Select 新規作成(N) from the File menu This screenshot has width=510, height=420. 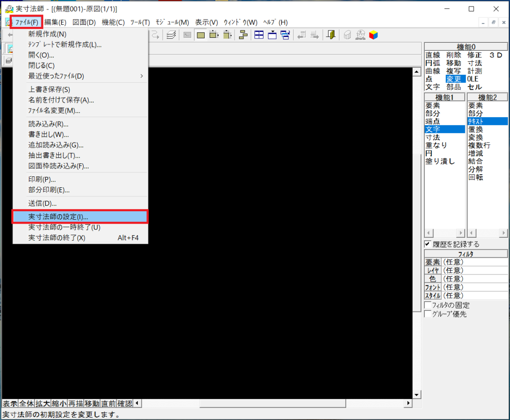pos(80,34)
